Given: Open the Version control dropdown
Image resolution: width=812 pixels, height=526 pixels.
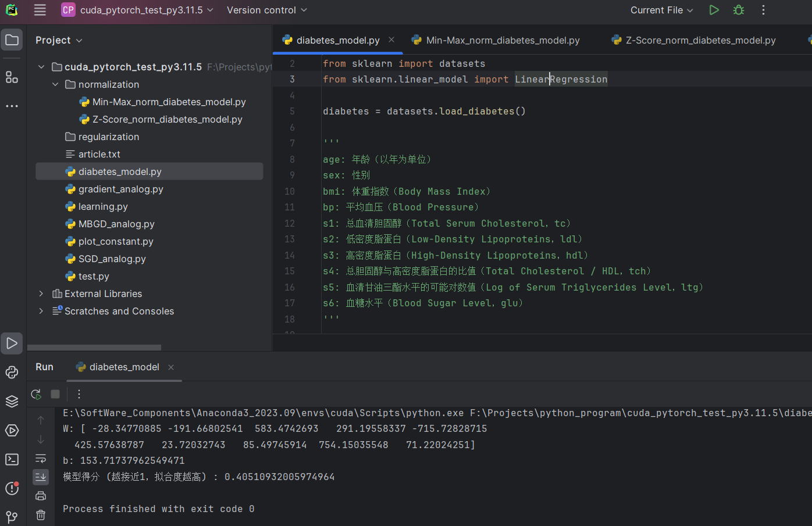Looking at the screenshot, I should tap(267, 10).
